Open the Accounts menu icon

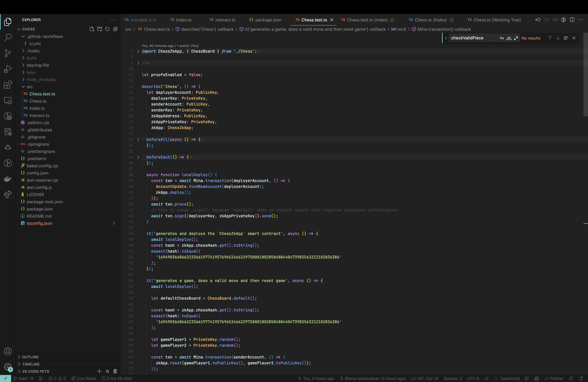point(8,351)
